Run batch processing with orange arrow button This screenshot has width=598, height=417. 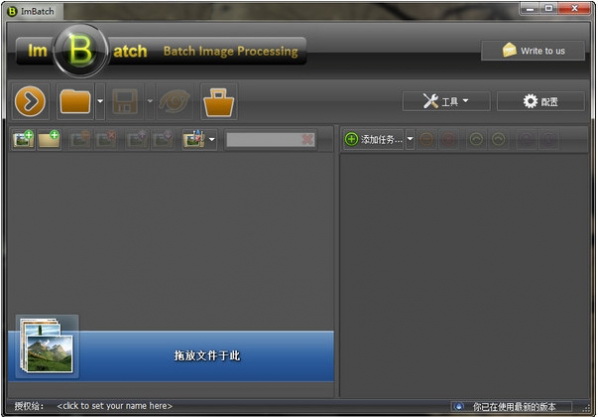(x=30, y=101)
